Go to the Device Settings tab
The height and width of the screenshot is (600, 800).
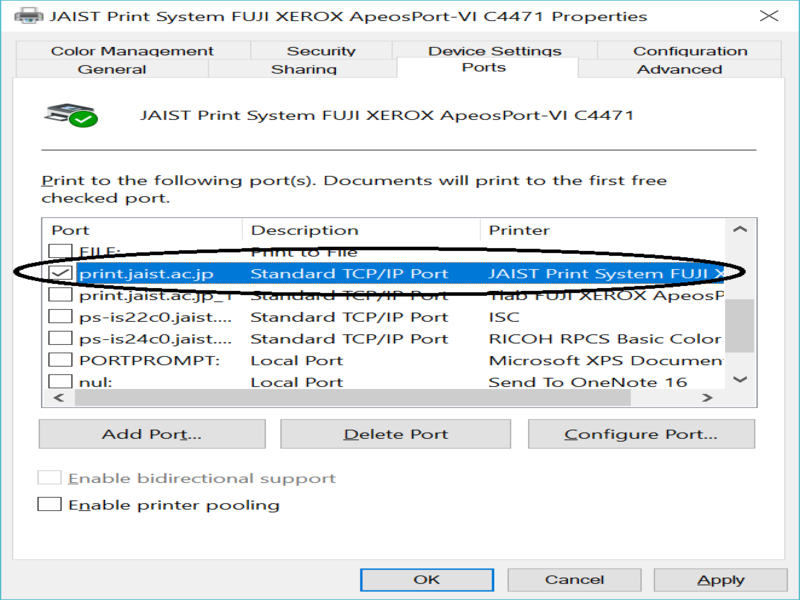[494, 51]
